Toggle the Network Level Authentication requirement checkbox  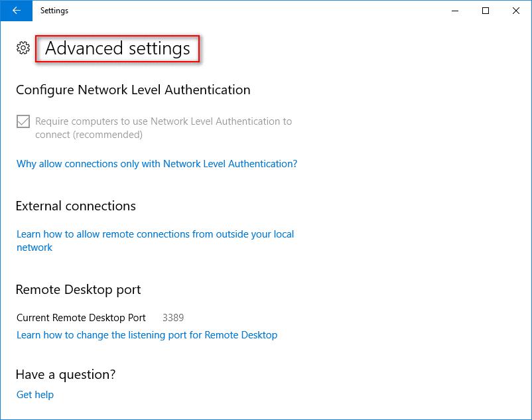(x=23, y=121)
